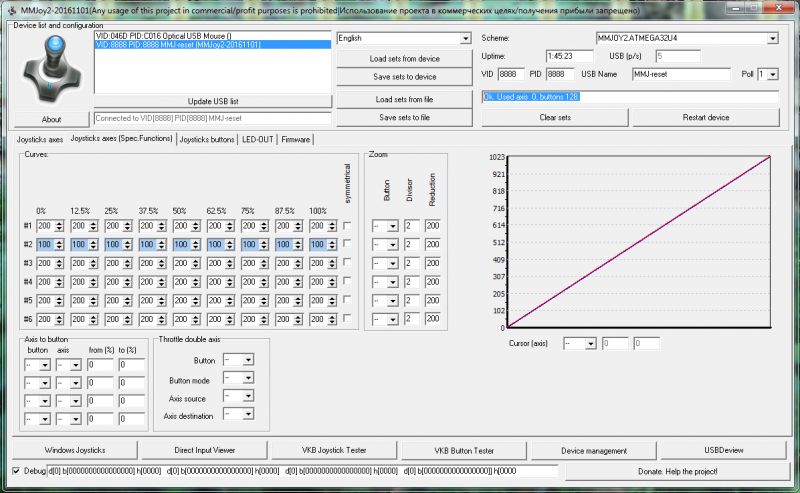Click first 'to (%)' field in Axis to button
The image size is (800, 493).
[132, 365]
